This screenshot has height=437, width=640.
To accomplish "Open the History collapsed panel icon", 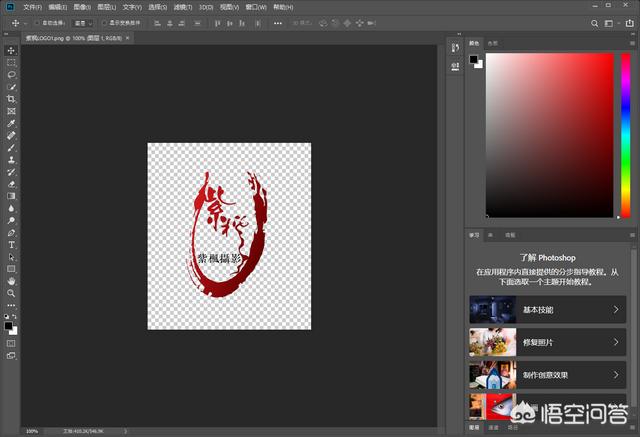I will click(x=455, y=48).
